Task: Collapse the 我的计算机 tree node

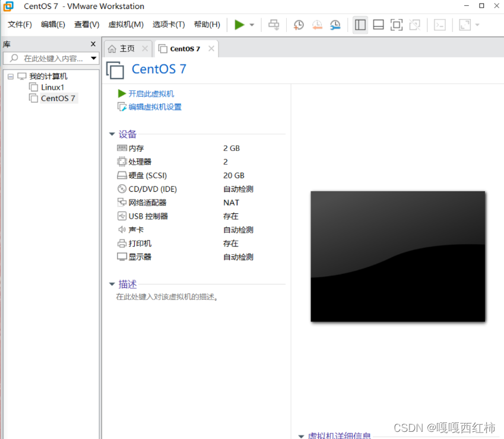Action: (11, 77)
